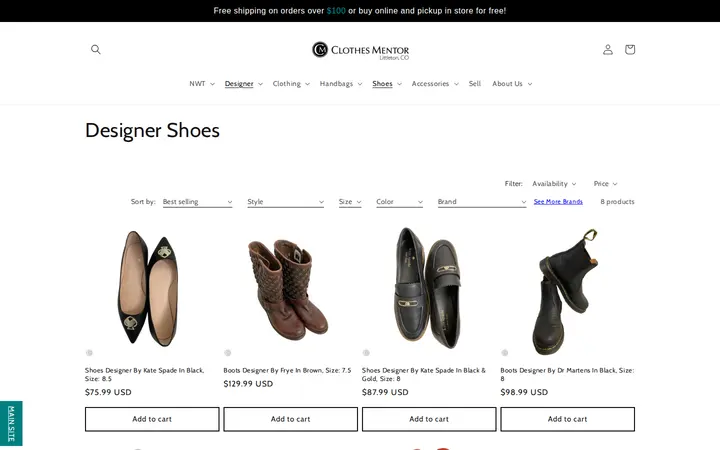The image size is (720, 450).
Task: Add Kate Spade black flats to cart
Action: [x=152, y=419]
